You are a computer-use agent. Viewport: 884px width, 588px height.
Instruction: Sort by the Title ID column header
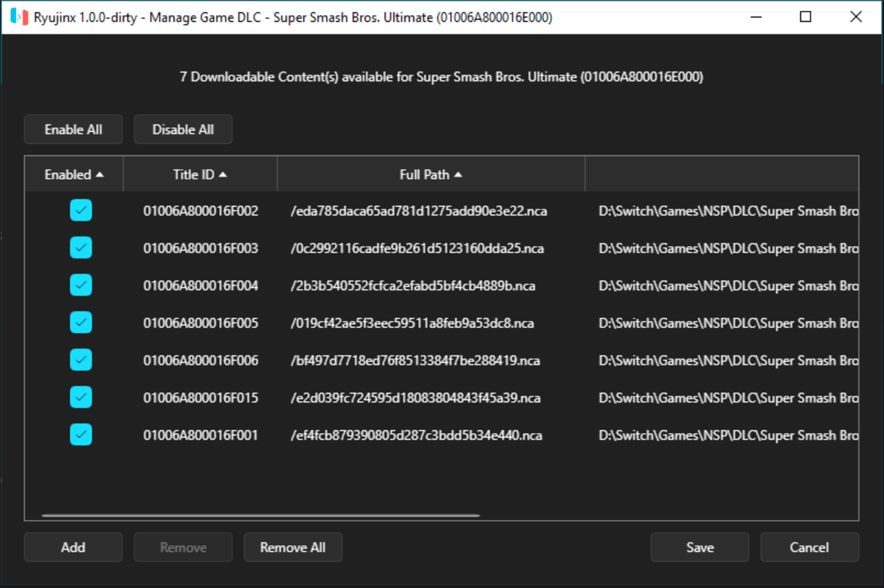201,174
